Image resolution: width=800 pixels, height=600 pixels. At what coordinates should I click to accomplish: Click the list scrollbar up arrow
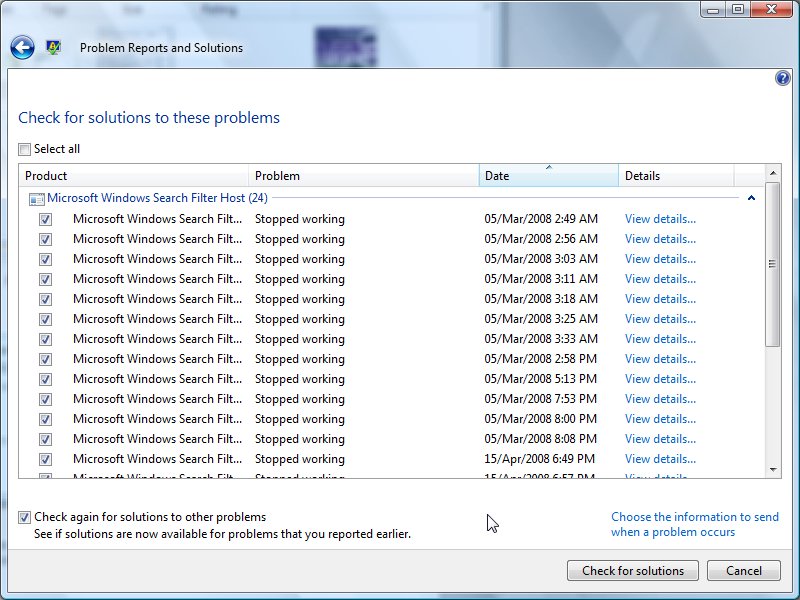(773, 173)
